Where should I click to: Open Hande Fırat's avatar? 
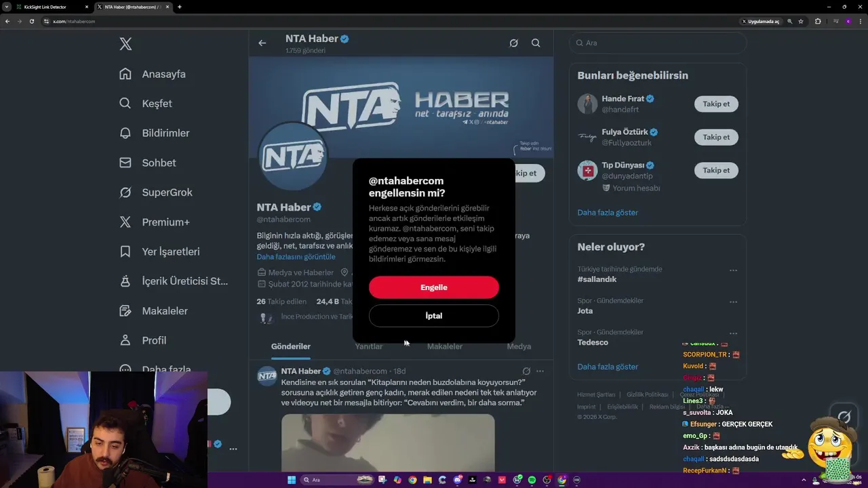587,104
